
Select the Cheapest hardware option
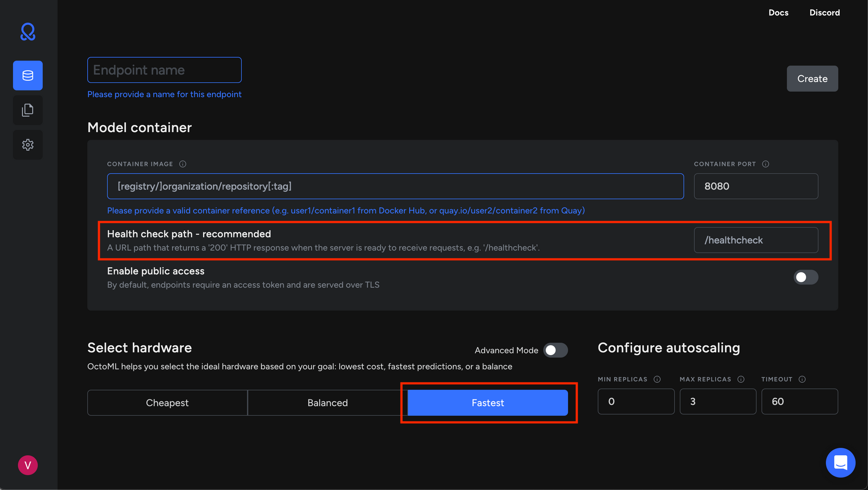(x=167, y=403)
